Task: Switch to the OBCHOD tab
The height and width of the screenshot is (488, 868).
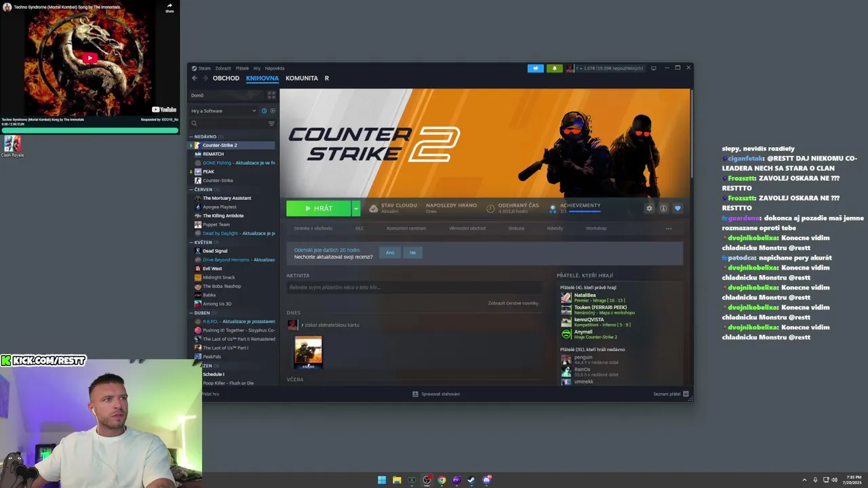Action: (x=226, y=78)
